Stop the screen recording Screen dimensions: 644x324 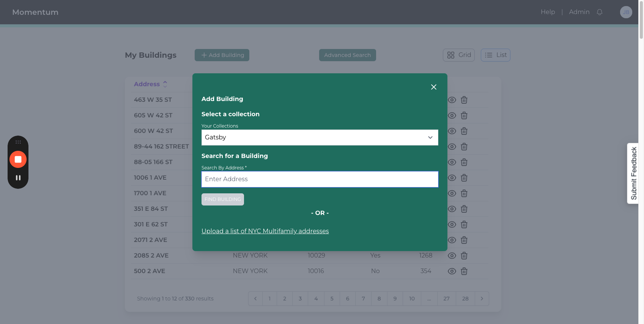click(18, 160)
